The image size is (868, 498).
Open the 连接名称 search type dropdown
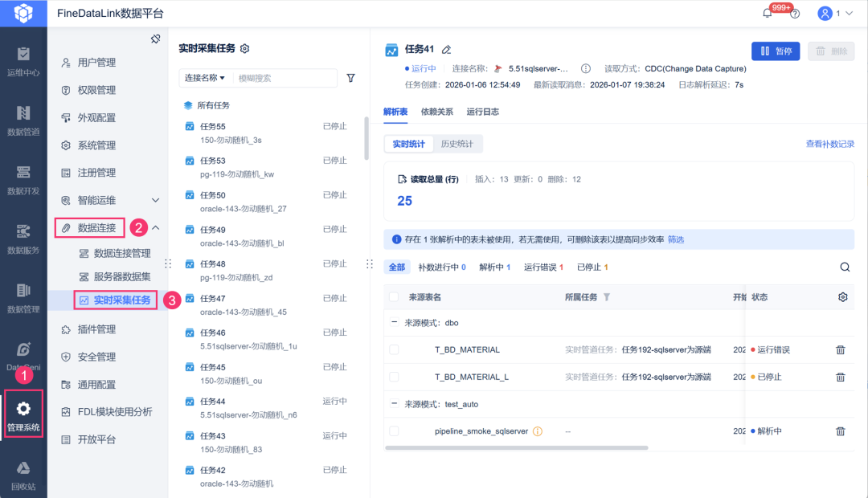(205, 78)
